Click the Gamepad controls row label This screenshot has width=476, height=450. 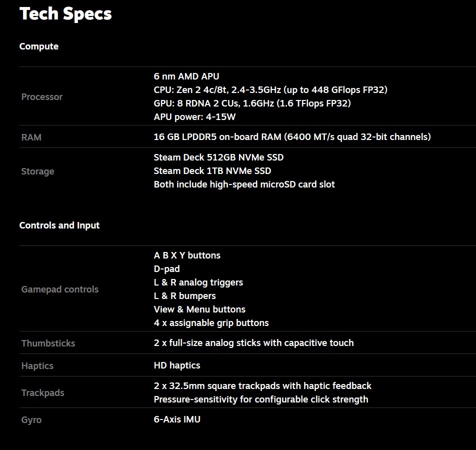coord(60,289)
